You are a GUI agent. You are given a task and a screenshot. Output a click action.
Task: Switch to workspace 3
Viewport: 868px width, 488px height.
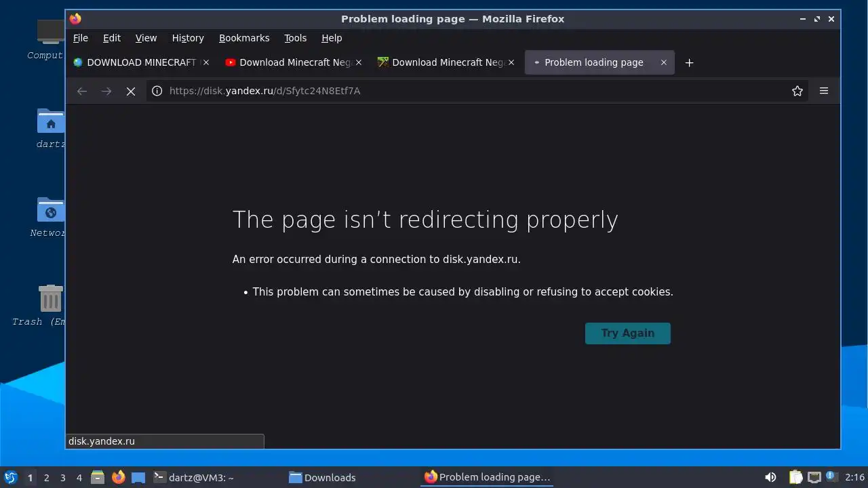click(63, 478)
